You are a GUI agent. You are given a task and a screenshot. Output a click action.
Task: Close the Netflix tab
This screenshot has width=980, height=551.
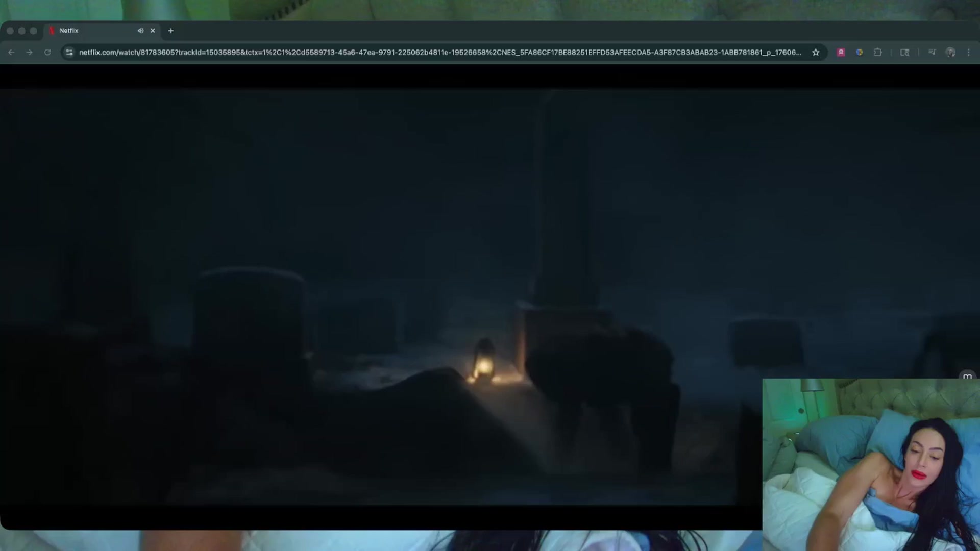pos(153,31)
